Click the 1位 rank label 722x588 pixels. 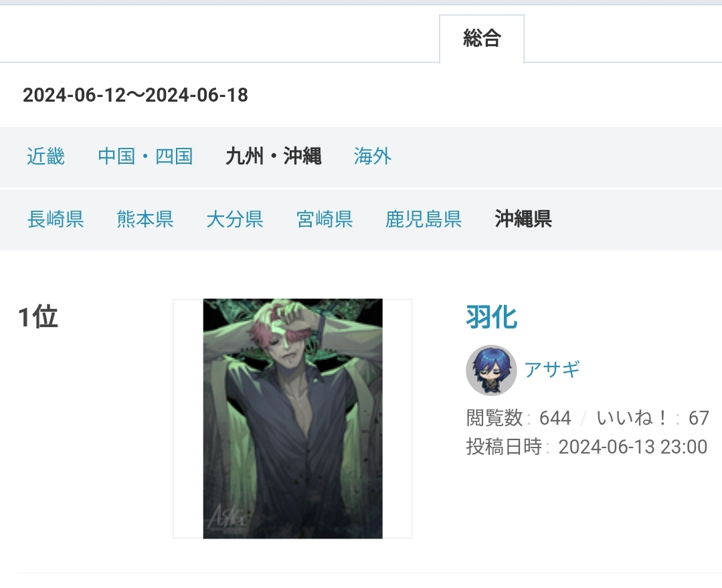(38, 317)
